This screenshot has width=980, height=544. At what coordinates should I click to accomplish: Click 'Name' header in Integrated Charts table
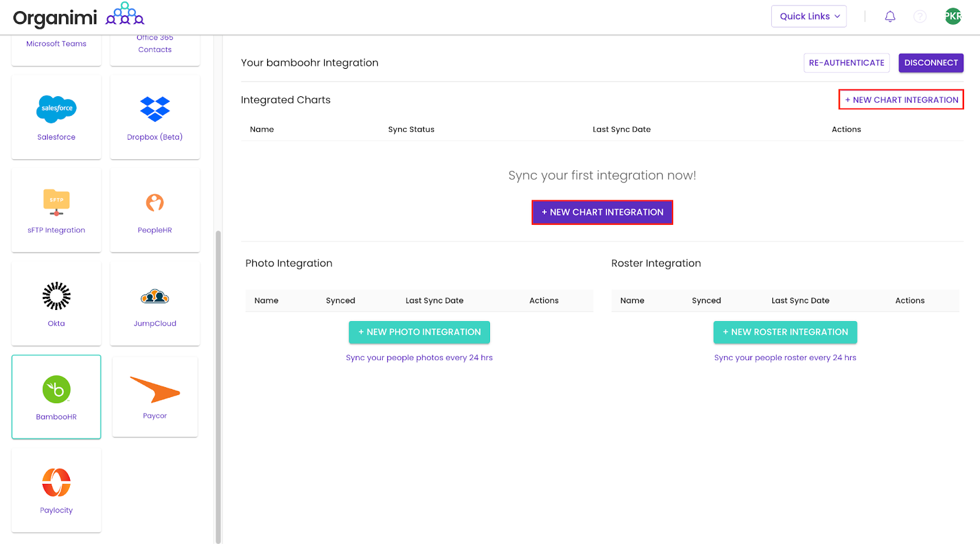(262, 129)
